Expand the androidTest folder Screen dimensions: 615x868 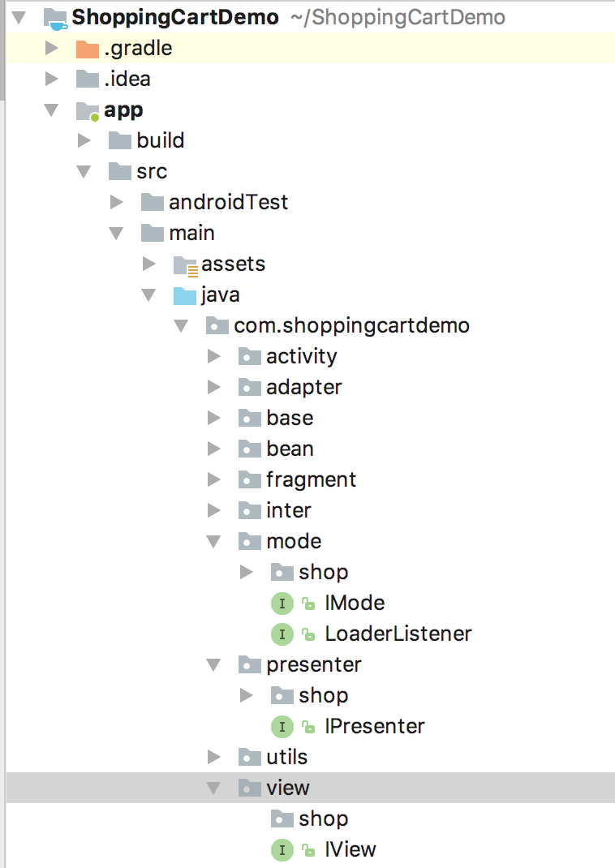coord(116,203)
